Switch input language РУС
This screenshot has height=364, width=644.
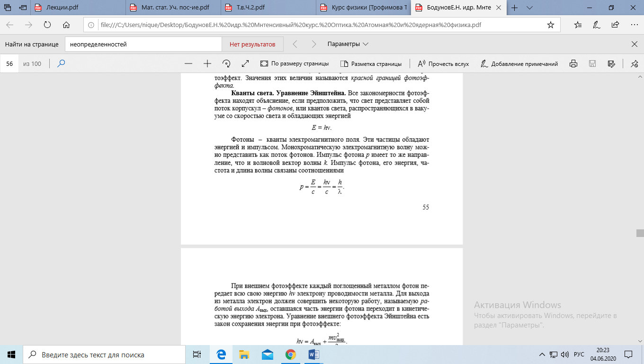[x=579, y=355]
